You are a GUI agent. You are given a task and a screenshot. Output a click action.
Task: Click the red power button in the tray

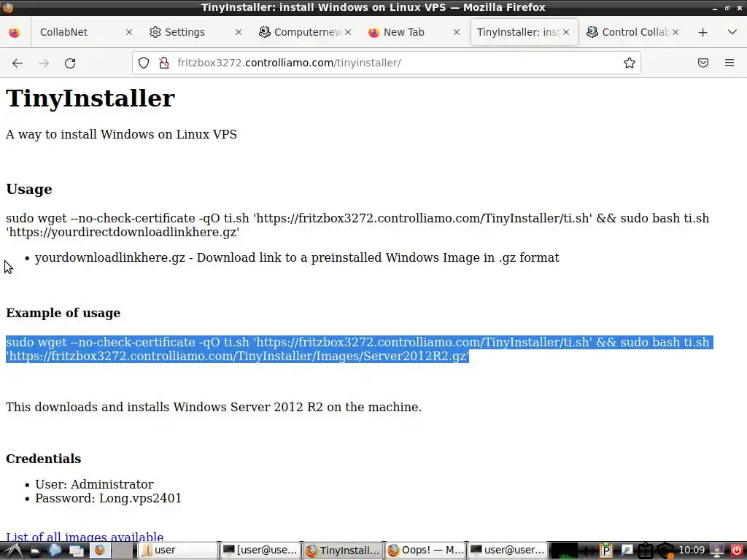tap(737, 551)
